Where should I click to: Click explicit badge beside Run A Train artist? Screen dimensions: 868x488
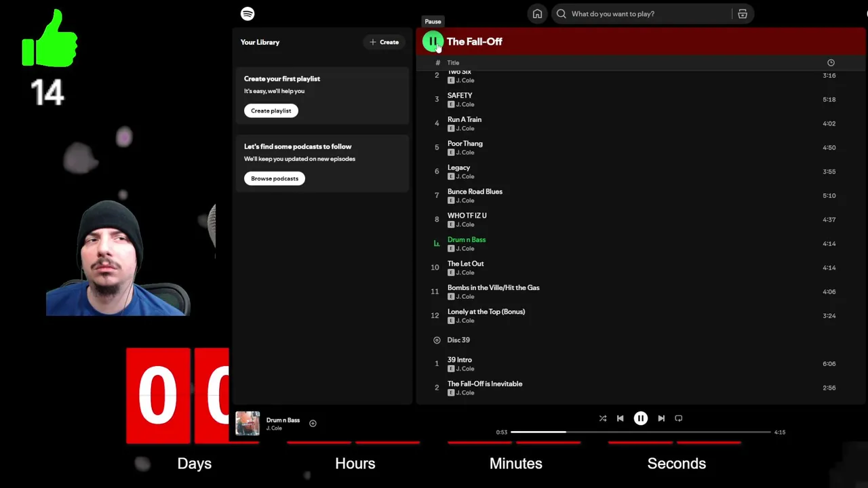451,128
